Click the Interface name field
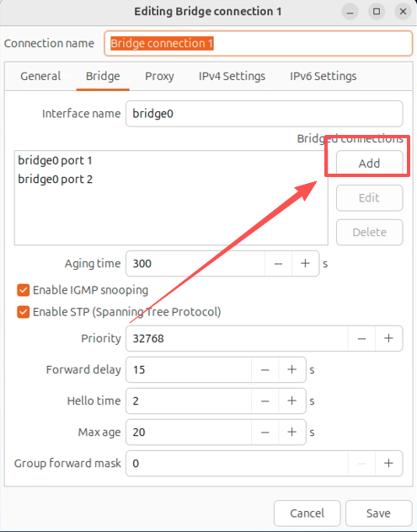Viewport: 417px width, 532px height. pyautogui.click(x=265, y=114)
